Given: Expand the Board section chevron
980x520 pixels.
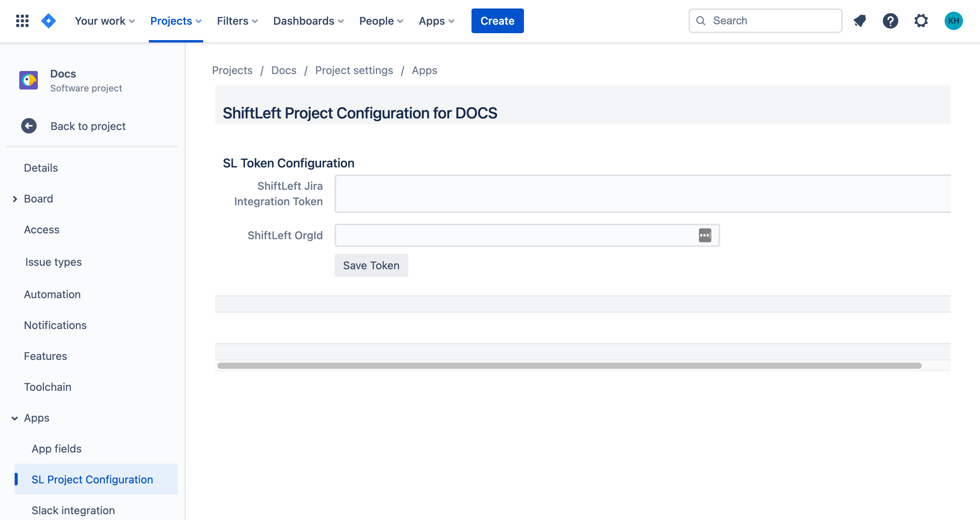Looking at the screenshot, I should point(15,199).
